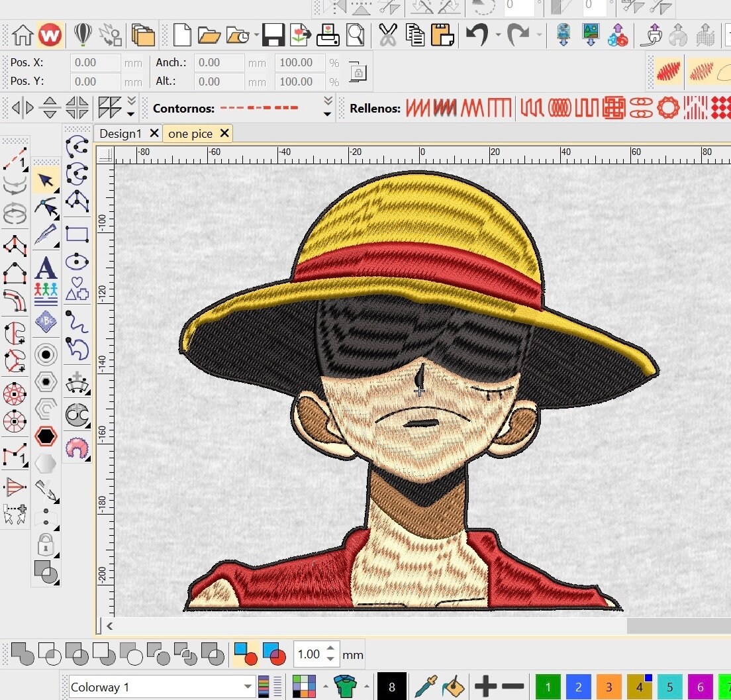Open the dropdown beside the t-shirt icon
Image resolution: width=731 pixels, height=700 pixels.
366,687
